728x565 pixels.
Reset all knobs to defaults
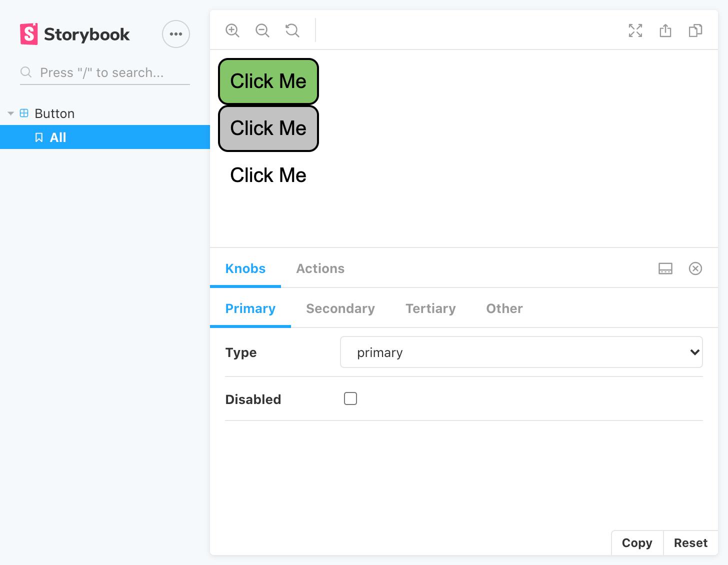[x=690, y=543]
